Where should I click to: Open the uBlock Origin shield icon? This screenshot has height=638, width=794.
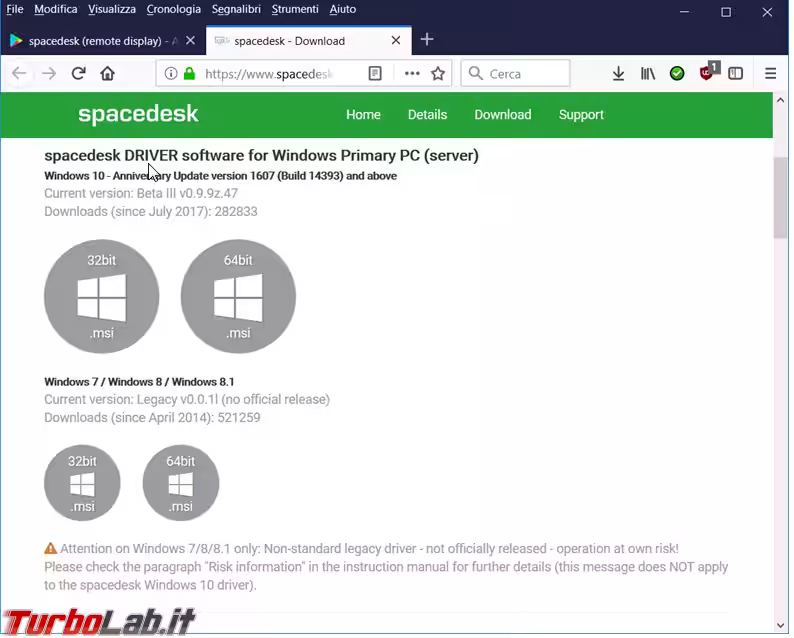tap(707, 73)
